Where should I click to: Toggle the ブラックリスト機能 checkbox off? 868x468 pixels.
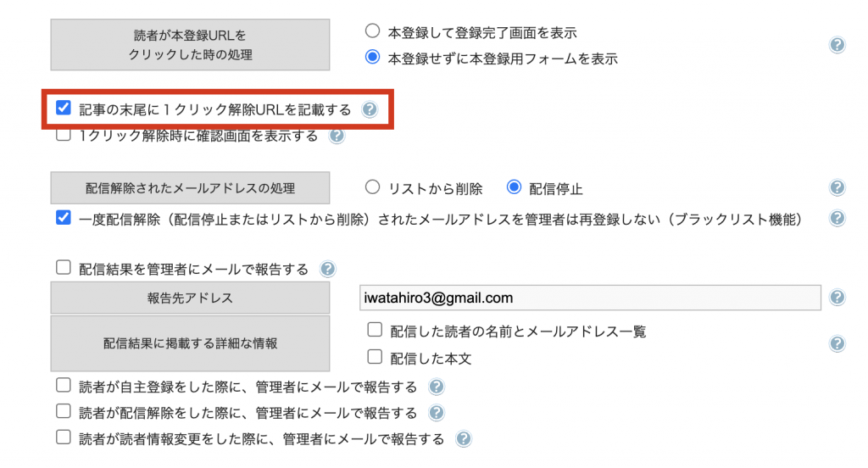pos(64,217)
